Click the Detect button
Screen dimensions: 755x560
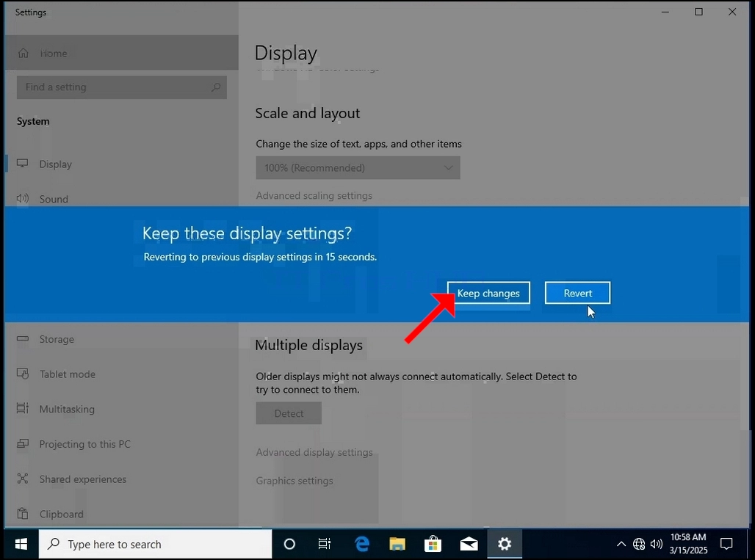click(x=289, y=413)
